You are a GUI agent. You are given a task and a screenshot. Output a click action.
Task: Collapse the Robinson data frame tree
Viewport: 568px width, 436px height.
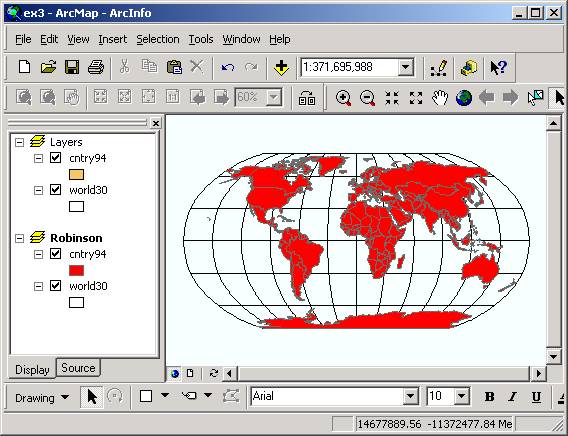pos(20,238)
